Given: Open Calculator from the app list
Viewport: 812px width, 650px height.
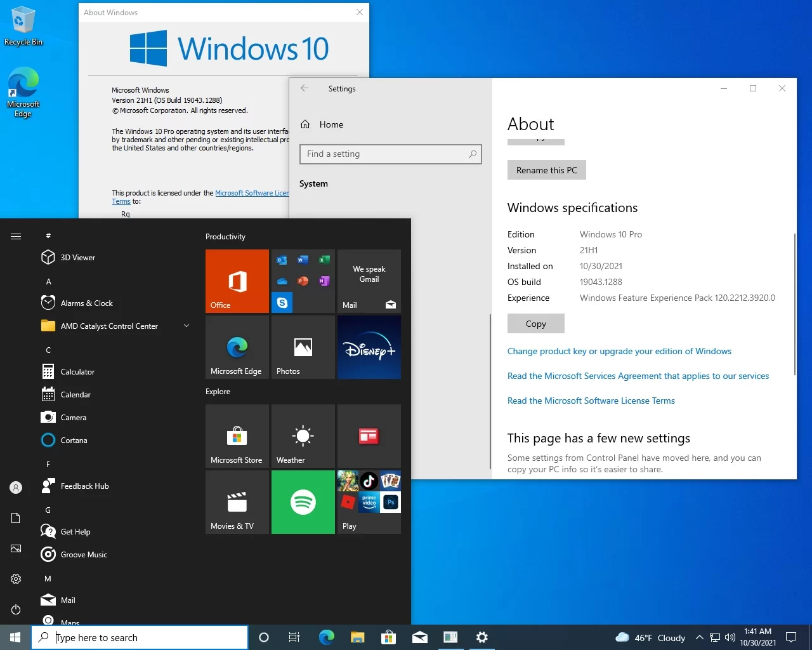Looking at the screenshot, I should [x=77, y=372].
